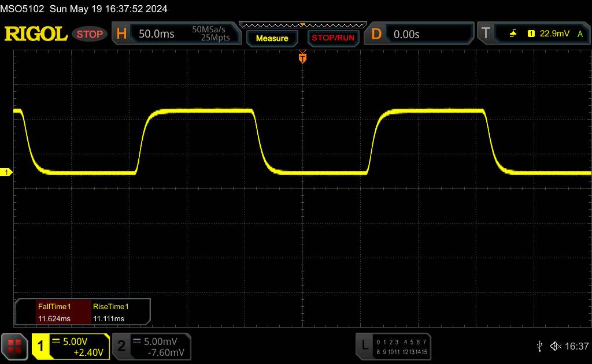Click the USB connection status icon

(x=539, y=346)
